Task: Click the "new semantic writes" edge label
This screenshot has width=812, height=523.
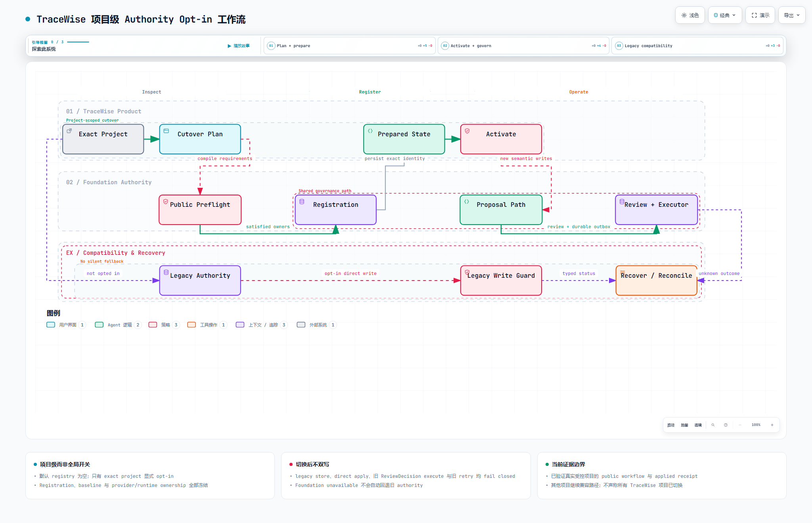Action: pos(526,158)
